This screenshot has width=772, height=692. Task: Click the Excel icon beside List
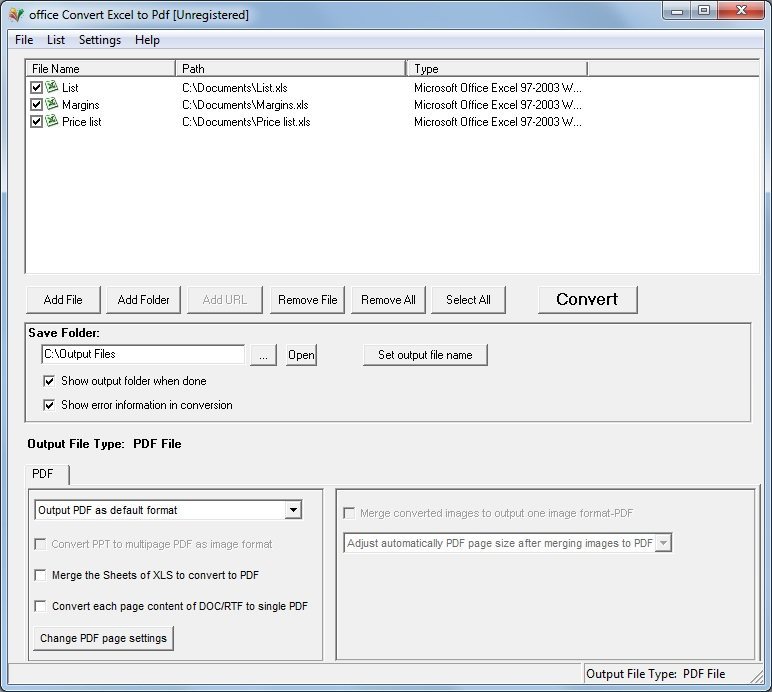pyautogui.click(x=52, y=87)
